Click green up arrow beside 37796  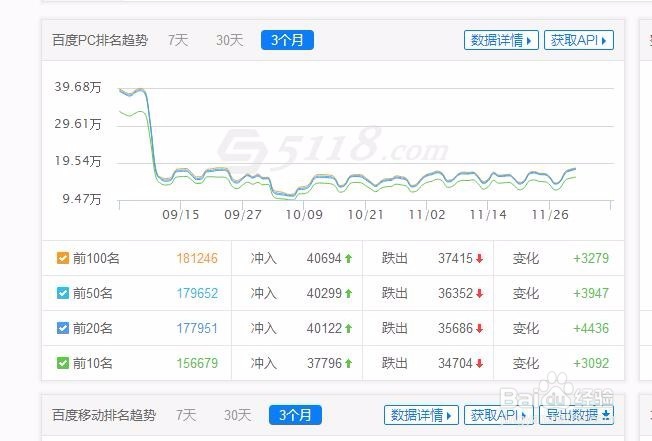348,363
